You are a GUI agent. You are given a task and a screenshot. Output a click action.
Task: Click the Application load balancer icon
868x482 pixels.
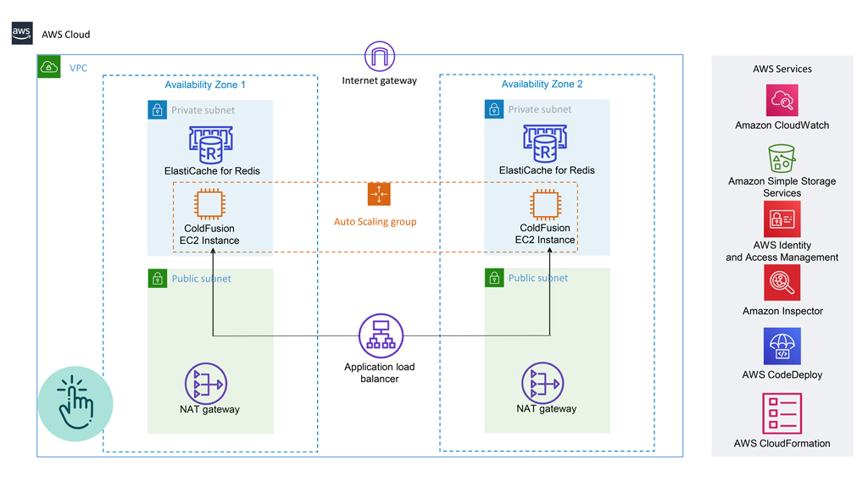pyautogui.click(x=381, y=335)
